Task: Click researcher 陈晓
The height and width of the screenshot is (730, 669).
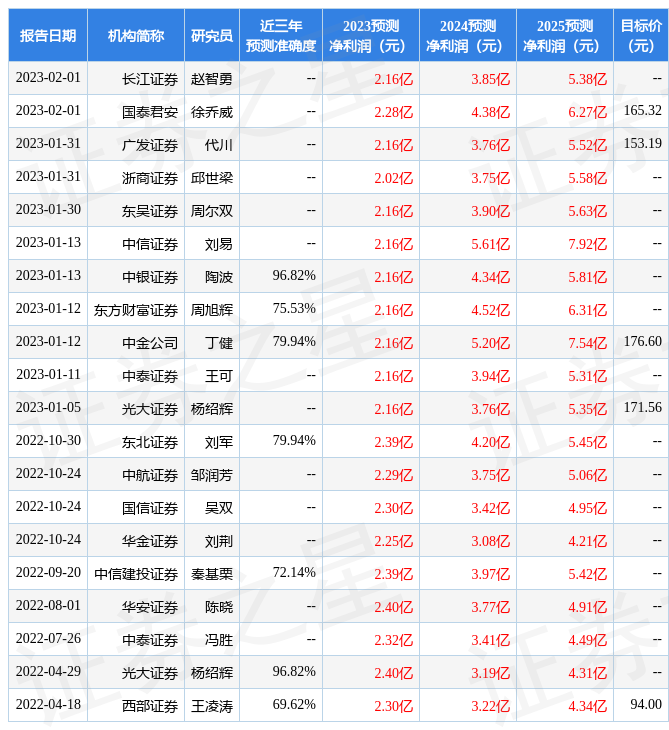Action: click(219, 608)
